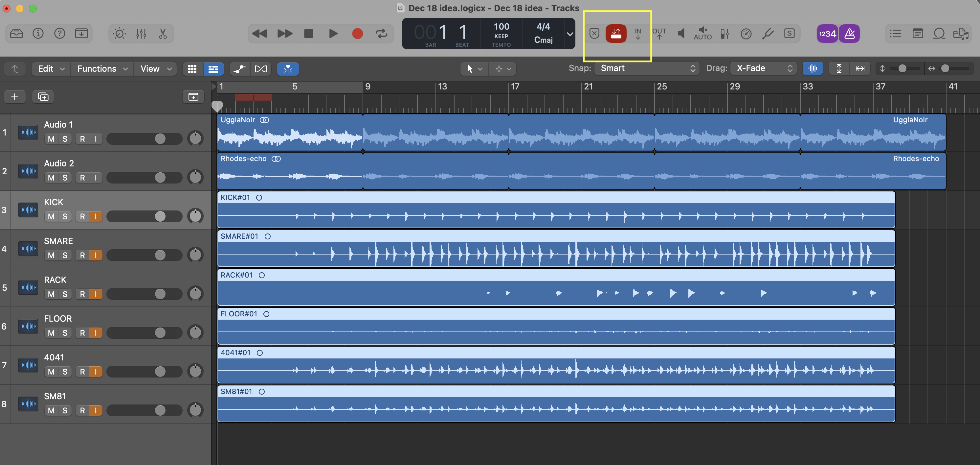Show the Automation view button
Viewport: 980px width, 465px height.
coord(239,69)
